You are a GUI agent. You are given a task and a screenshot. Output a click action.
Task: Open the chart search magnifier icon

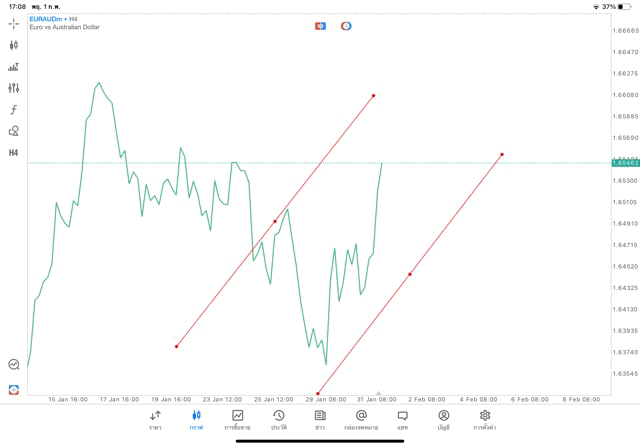pos(14,365)
